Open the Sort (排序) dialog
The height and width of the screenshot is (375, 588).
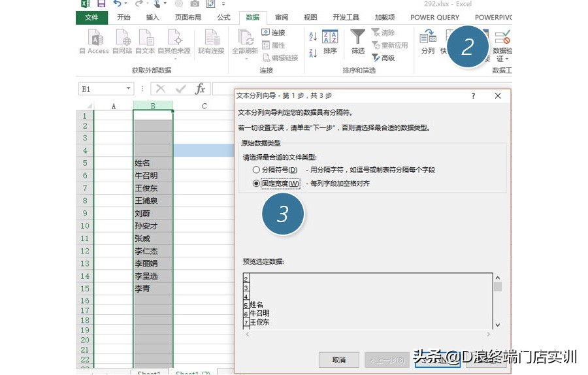(330, 42)
